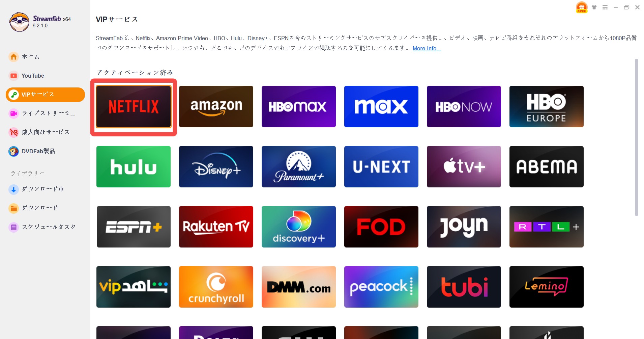This screenshot has width=644, height=339.
Task: Open the Lemino tile
Action: click(547, 287)
